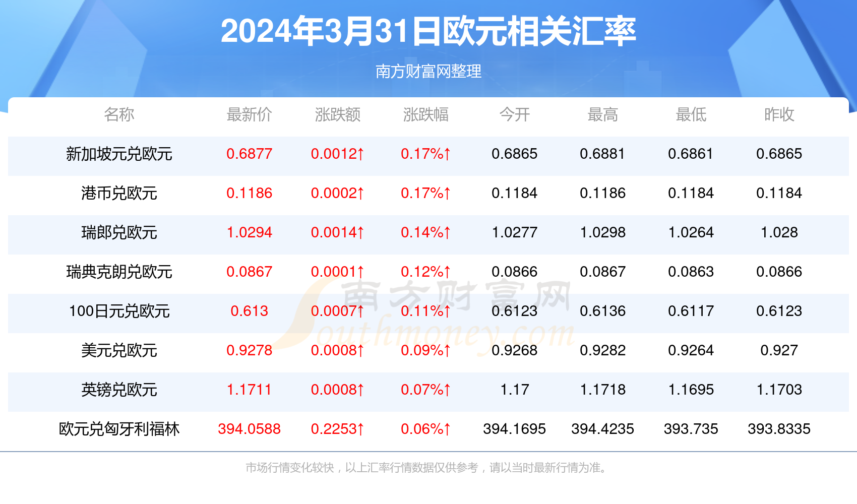The width and height of the screenshot is (857, 504).
Task: Select the 涨跌额 column header
Action: click(337, 114)
